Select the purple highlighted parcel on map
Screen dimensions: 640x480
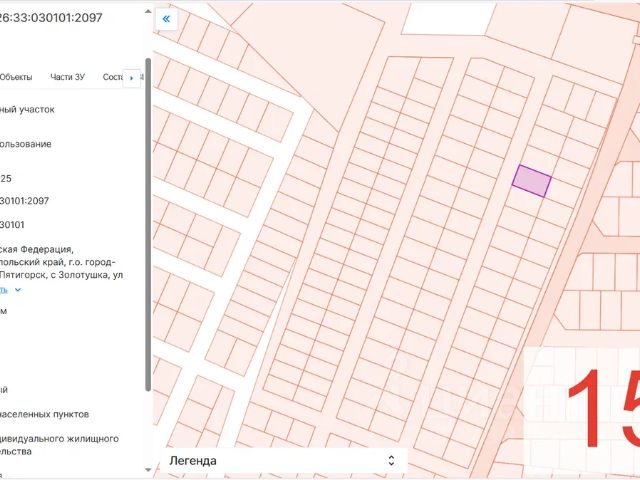[x=532, y=181]
